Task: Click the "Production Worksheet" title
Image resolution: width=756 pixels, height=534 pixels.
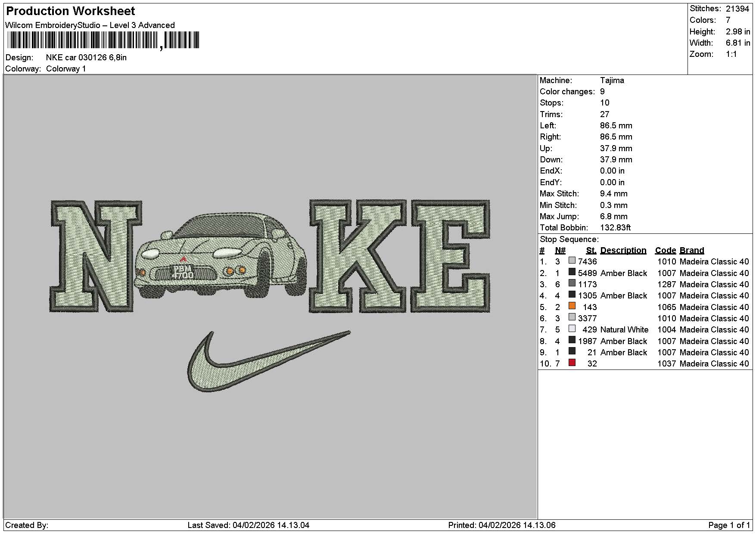Action: pos(71,11)
